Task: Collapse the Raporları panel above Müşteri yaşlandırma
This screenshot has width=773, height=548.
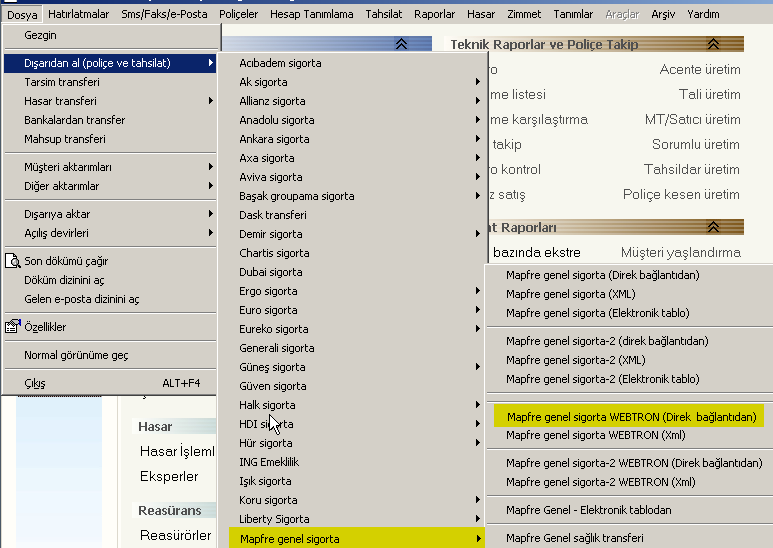Action: click(x=712, y=227)
